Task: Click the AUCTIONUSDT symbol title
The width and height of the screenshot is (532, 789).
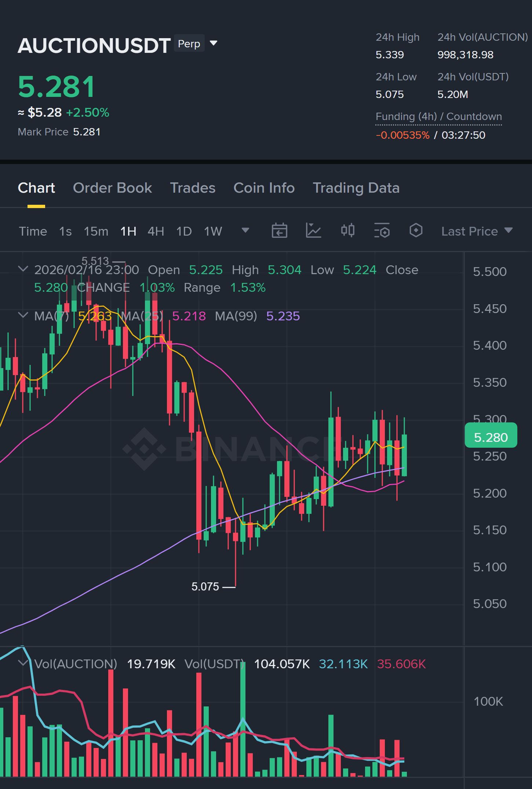Action: pyautogui.click(x=94, y=46)
